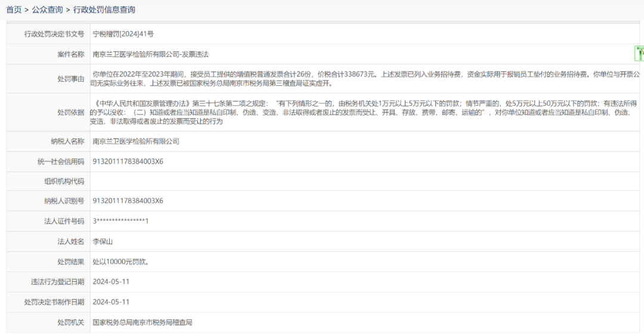Click the 法人姓名 label
The height and width of the screenshot is (336, 644).
pyautogui.click(x=70, y=242)
